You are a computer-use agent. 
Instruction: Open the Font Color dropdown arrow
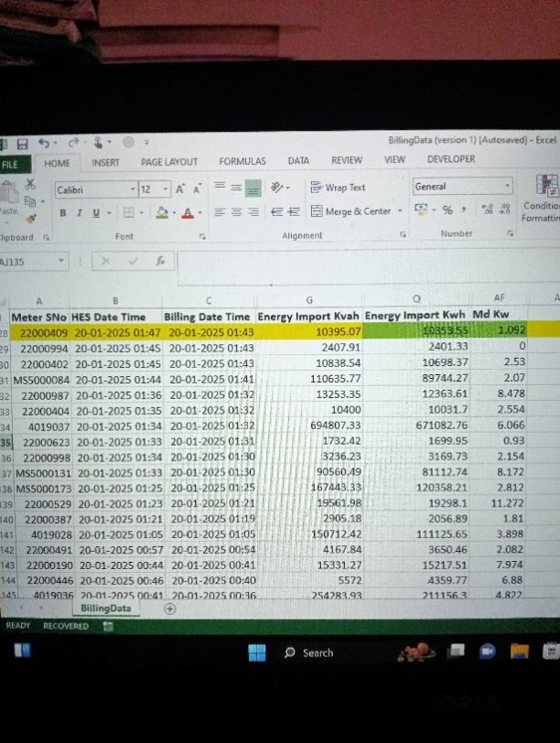point(199,213)
